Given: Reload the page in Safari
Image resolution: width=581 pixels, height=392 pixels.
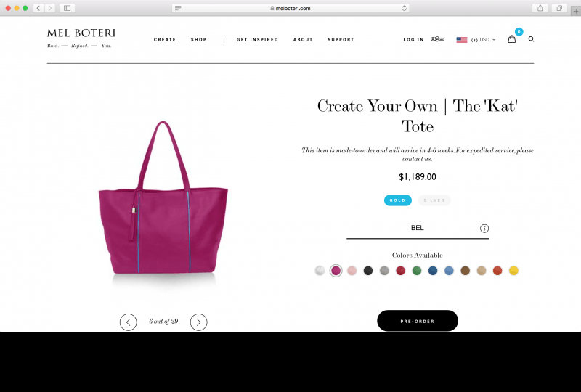Looking at the screenshot, I should [x=404, y=8].
